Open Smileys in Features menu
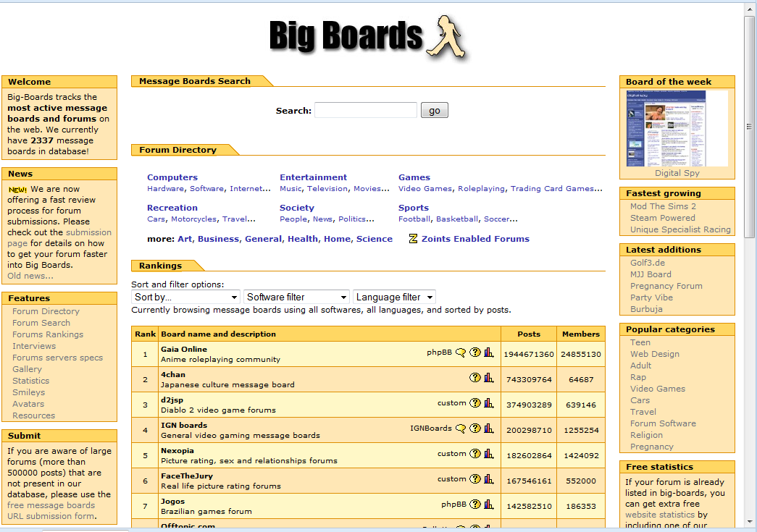The width and height of the screenshot is (757, 532). coord(28,392)
